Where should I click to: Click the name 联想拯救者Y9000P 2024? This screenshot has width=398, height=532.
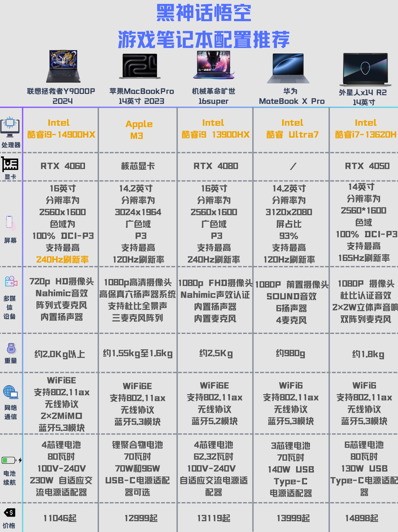point(61,96)
